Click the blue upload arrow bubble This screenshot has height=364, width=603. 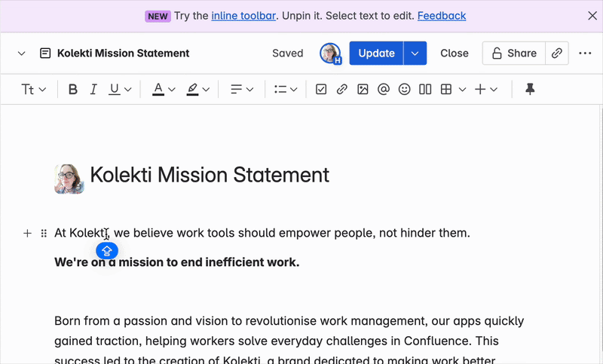click(x=107, y=251)
